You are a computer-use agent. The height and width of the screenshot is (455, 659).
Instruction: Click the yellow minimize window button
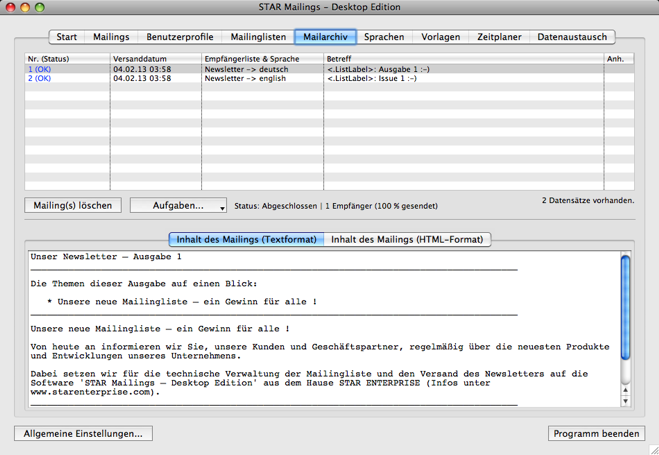coord(25,7)
